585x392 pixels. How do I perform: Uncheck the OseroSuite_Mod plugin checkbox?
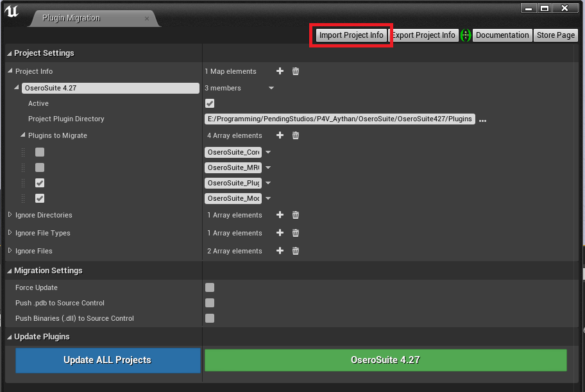click(40, 198)
